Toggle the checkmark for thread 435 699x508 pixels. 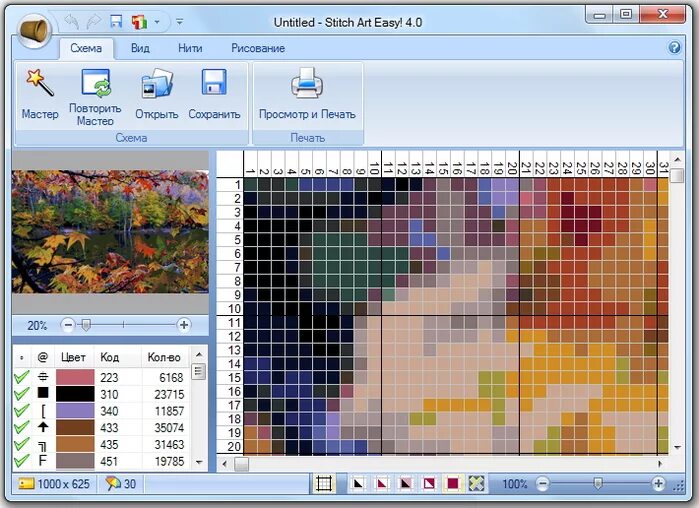pyautogui.click(x=21, y=444)
